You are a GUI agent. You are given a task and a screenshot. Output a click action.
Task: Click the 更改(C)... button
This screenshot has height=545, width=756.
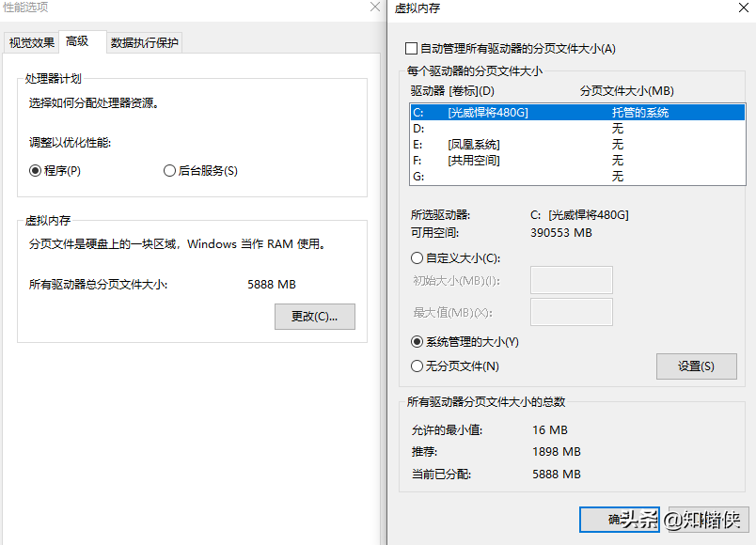tap(314, 317)
